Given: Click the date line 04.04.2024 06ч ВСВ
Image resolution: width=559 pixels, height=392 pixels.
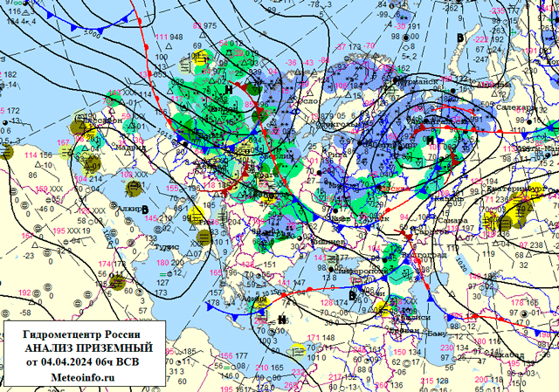Looking at the screenshot, I should click(x=83, y=361).
